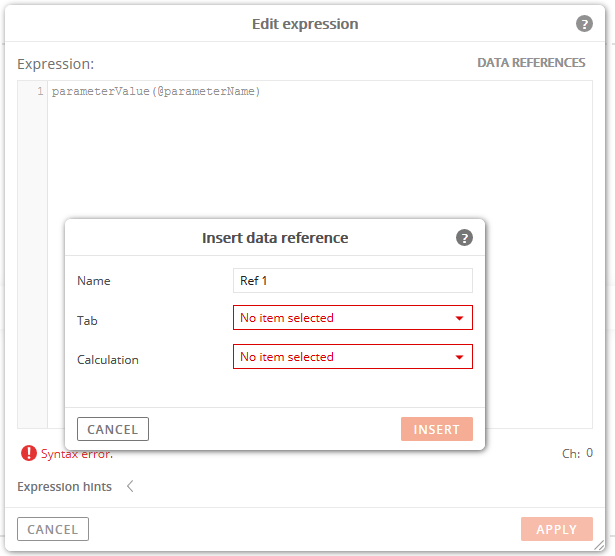
Task: Click the Tab dropdown arrow
Action: (459, 318)
